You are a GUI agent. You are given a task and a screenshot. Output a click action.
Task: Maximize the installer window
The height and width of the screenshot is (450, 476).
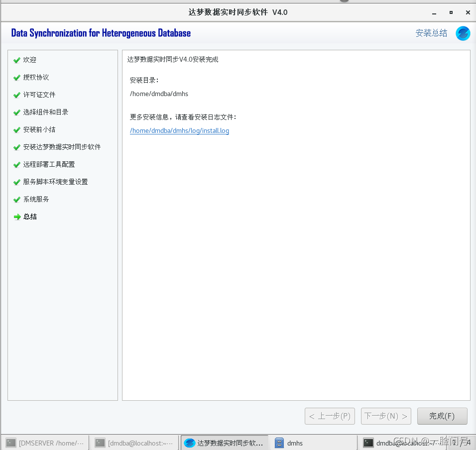point(451,12)
